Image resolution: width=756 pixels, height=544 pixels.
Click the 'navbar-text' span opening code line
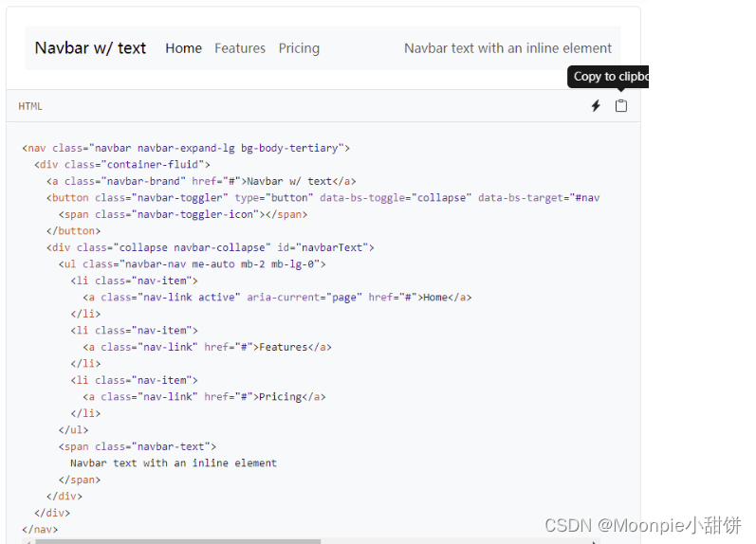(x=138, y=446)
